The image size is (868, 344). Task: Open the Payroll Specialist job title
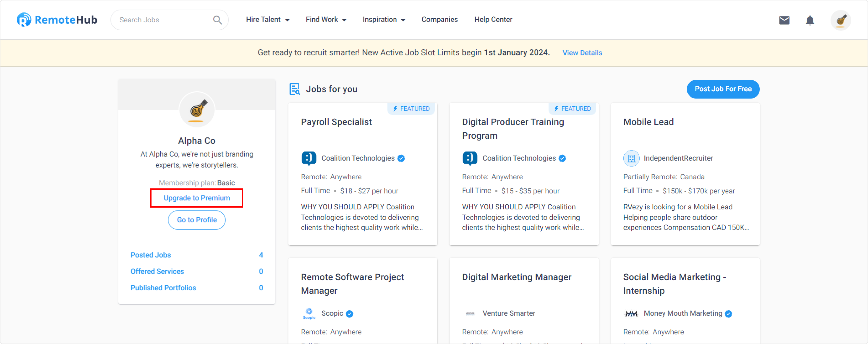coord(336,122)
